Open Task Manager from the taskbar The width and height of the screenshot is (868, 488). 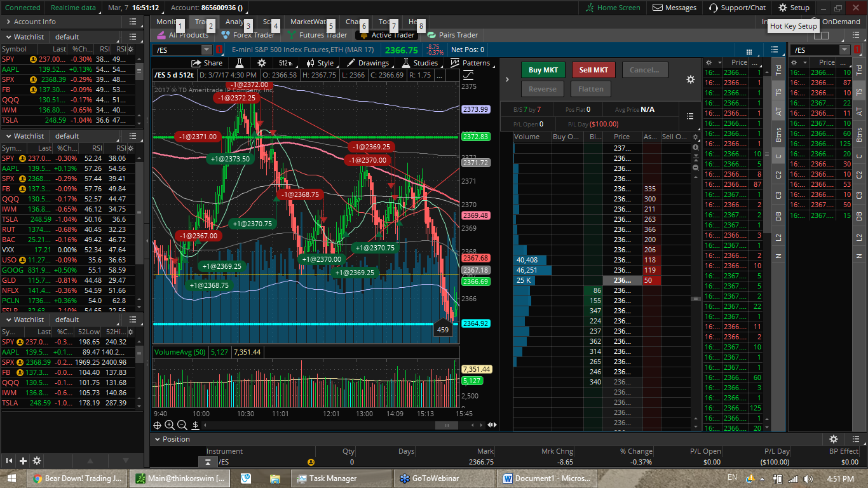341,478
